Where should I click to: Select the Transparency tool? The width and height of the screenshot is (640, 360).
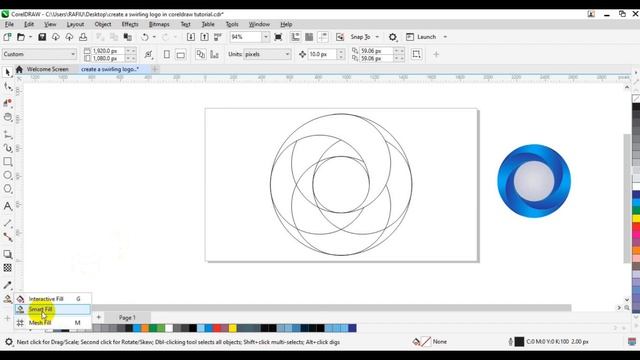(x=7, y=268)
